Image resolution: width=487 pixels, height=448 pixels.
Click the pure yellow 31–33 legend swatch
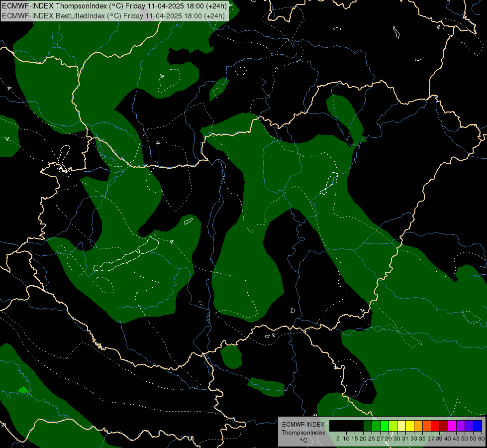pyautogui.click(x=410, y=426)
